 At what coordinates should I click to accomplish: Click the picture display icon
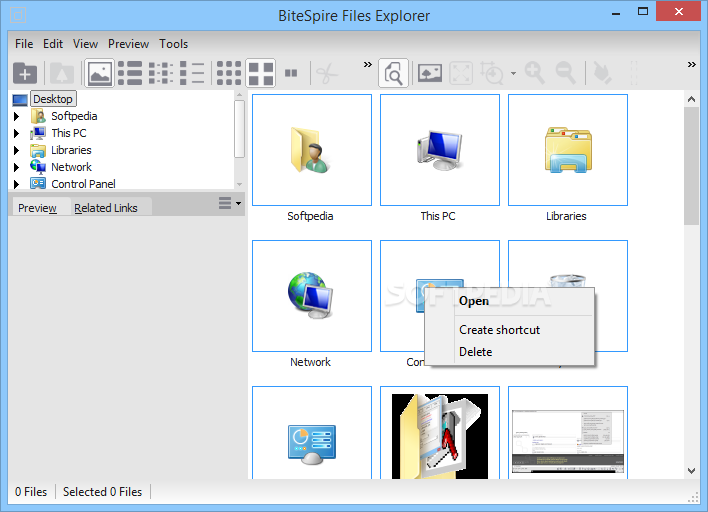pos(429,73)
